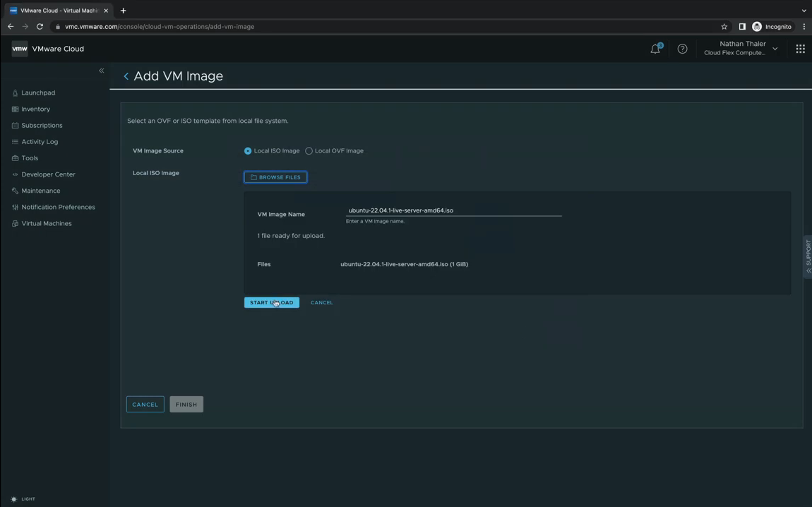Open Activity Log in the sidebar
Screen dimensions: 812x507
tap(40, 142)
